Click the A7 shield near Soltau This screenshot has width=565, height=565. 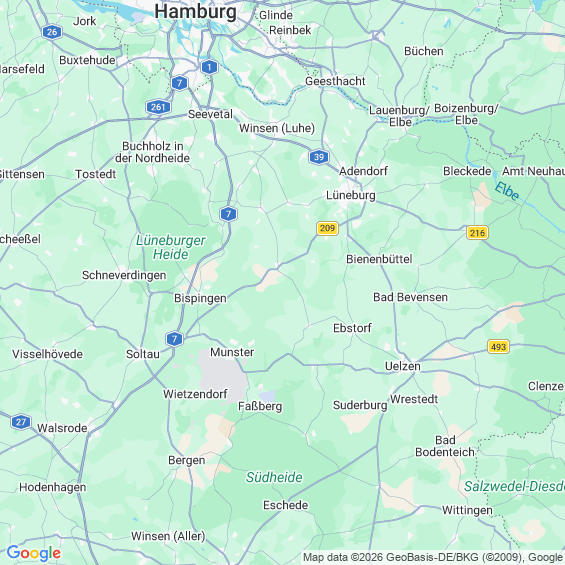coord(174,339)
